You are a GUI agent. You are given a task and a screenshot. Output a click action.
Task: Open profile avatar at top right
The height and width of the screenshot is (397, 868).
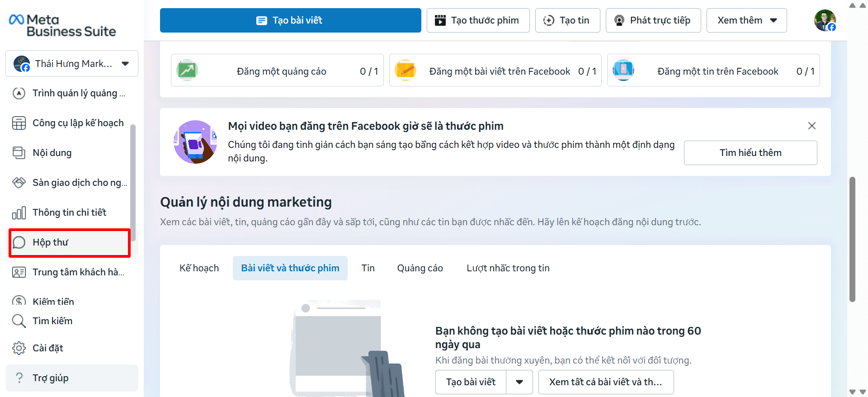(825, 20)
